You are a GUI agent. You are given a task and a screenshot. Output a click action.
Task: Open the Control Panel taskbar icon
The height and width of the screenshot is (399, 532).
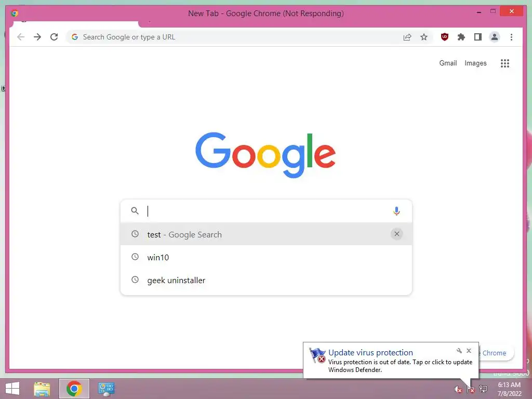pyautogui.click(x=106, y=389)
